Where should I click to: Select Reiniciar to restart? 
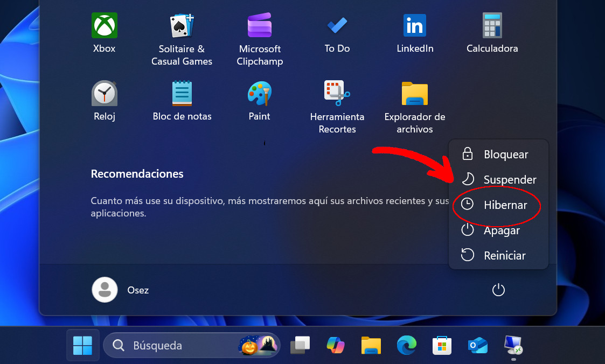coord(505,255)
